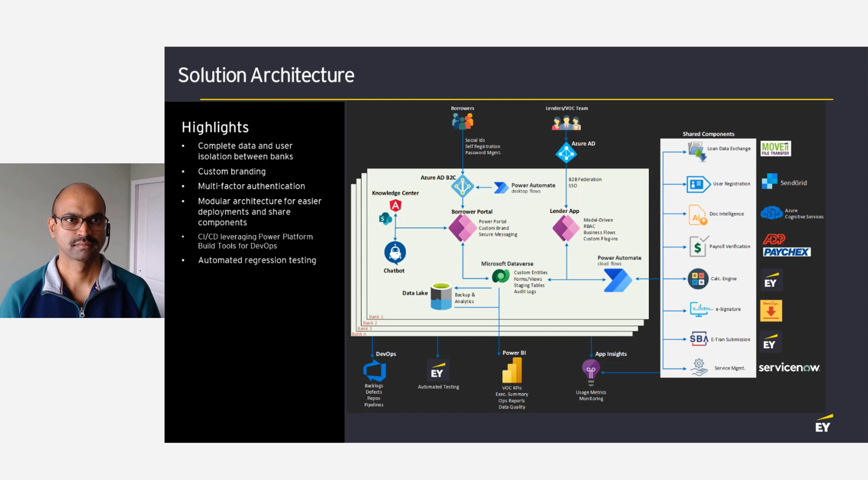Click the Borrowers people group icon

point(462,121)
